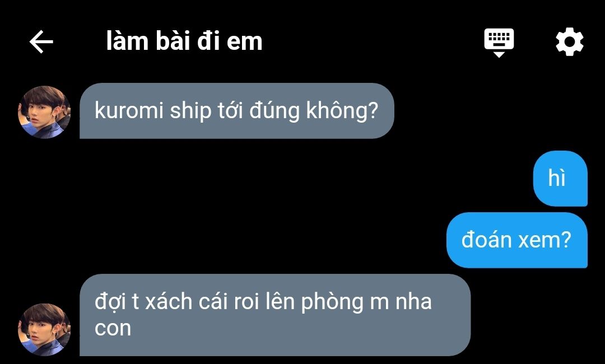This screenshot has width=605, height=364.
Task: Select the blue "đoán xem?" message bubble
Action: [517, 240]
